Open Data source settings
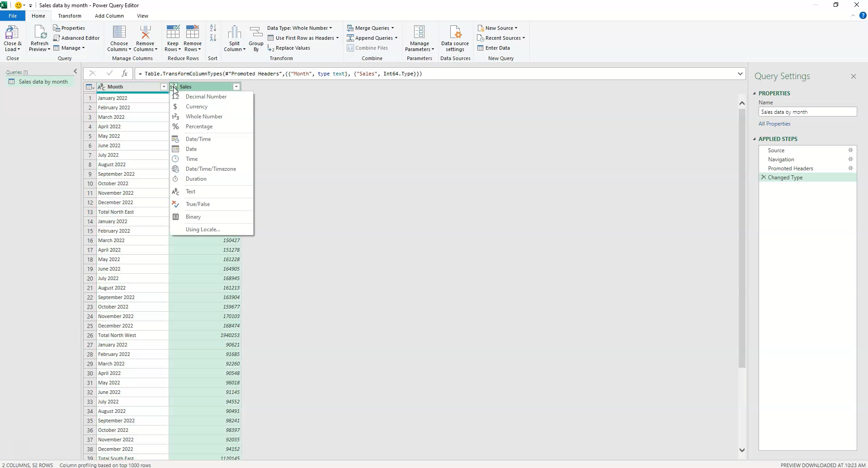This screenshot has height=468, width=868. [455, 38]
